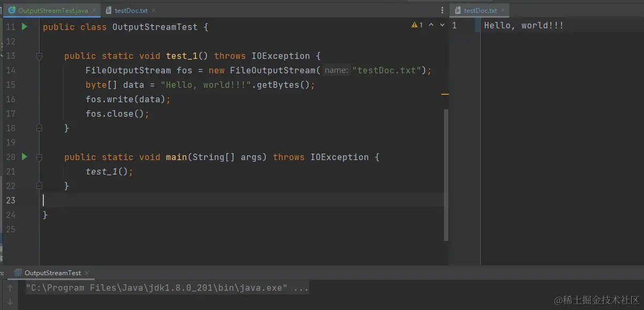Run class from gutter arrow on line 11
Image resolution: width=644 pixels, height=310 pixels.
point(24,26)
